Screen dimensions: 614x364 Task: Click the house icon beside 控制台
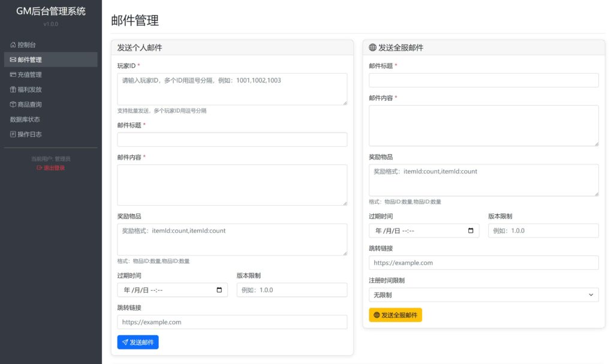coord(13,45)
